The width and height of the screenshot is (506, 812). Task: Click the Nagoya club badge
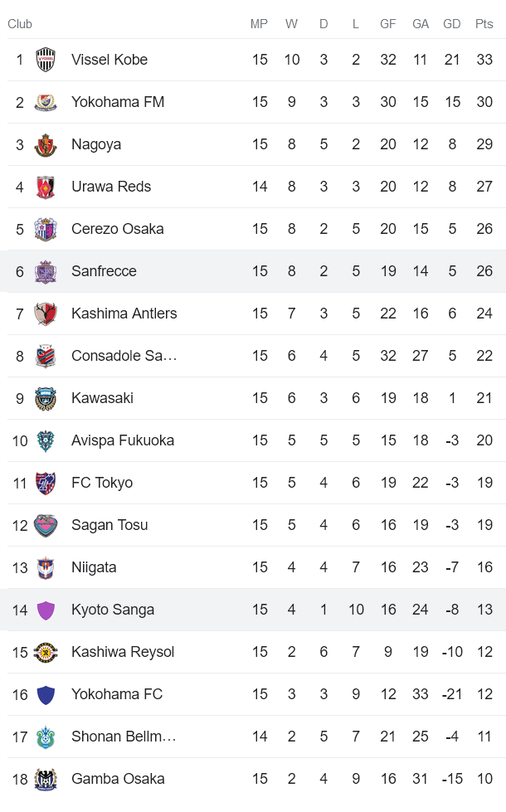pyautogui.click(x=46, y=143)
